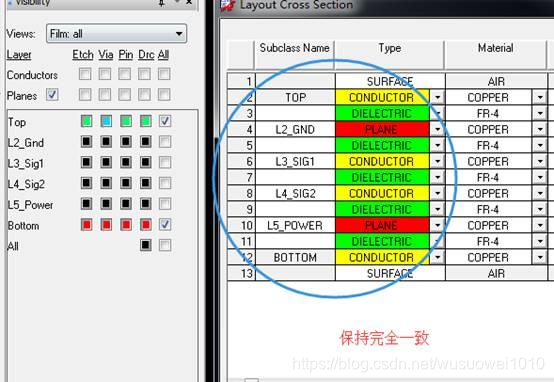Toggle Planes Drc checkbox
The height and width of the screenshot is (382, 554).
(x=144, y=95)
